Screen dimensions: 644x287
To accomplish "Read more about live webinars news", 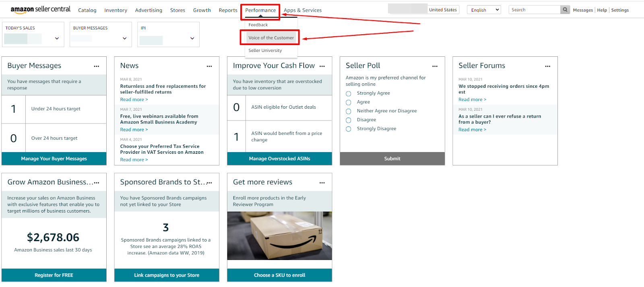I will [134, 130].
